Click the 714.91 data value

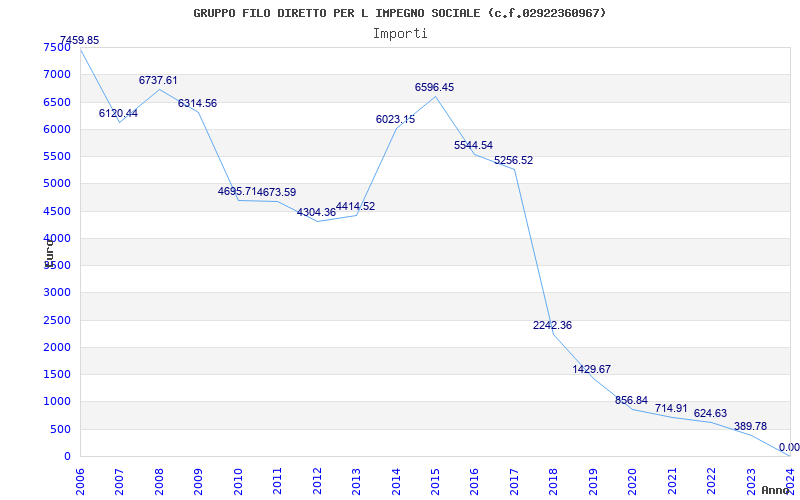pyautogui.click(x=671, y=408)
